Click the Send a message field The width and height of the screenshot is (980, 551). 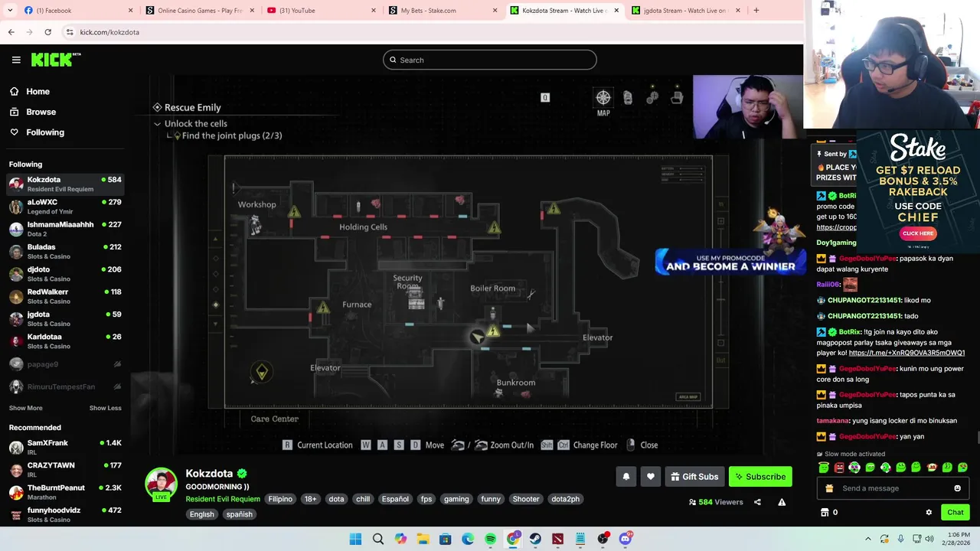coord(892,488)
